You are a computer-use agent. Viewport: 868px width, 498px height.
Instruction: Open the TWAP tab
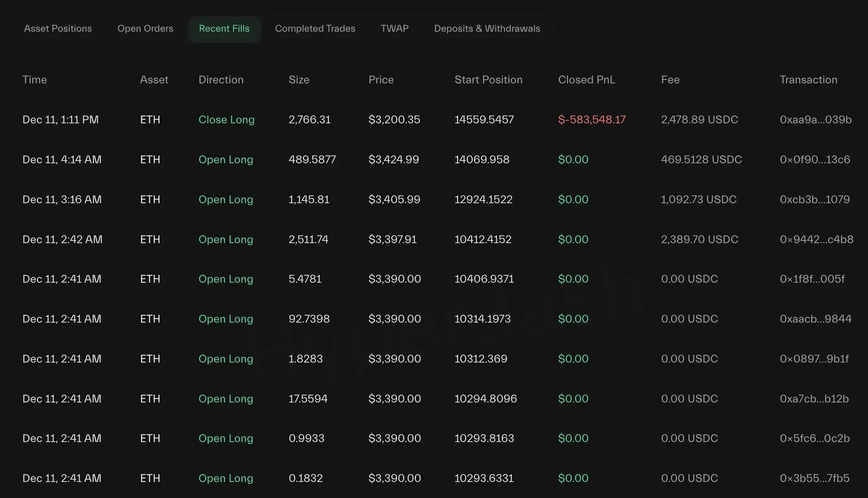pos(394,29)
